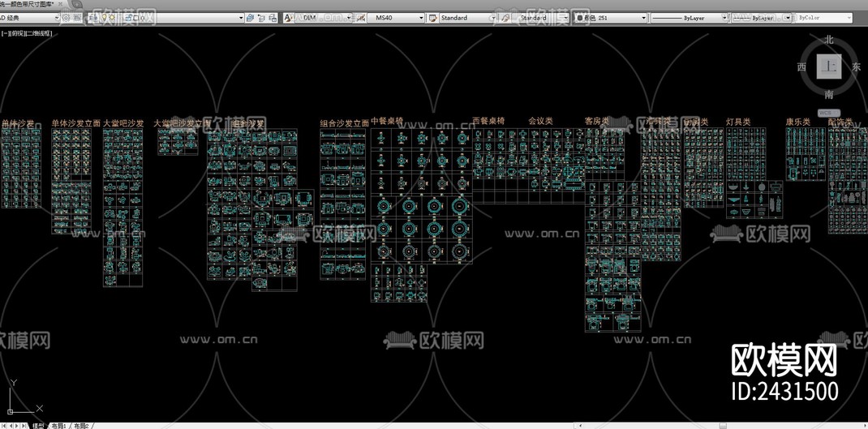Toggle the layer on/off lightbulb icon
The image size is (868, 429).
pos(104,18)
